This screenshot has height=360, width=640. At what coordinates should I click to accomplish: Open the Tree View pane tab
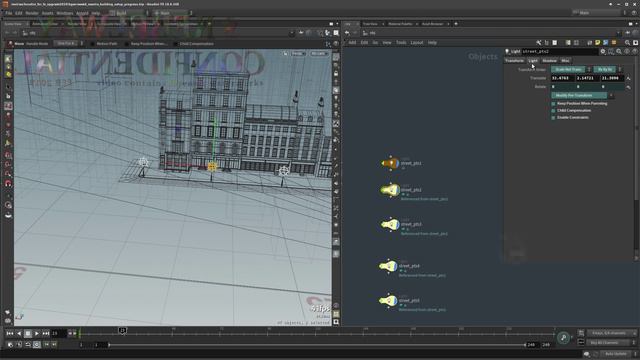coord(370,24)
